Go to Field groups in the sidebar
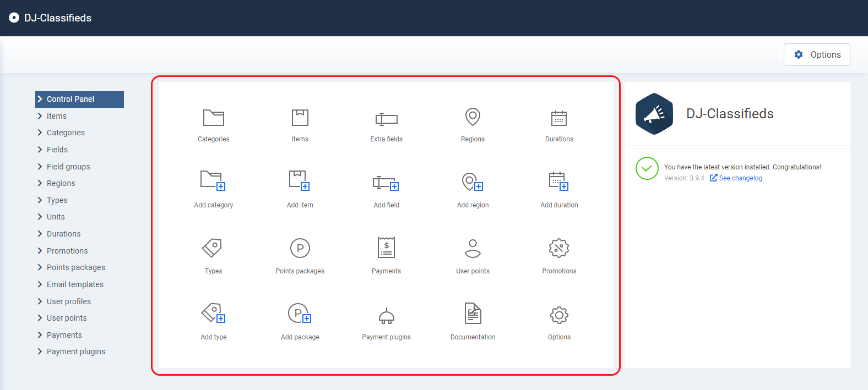This screenshot has height=390, width=868. 68,167
